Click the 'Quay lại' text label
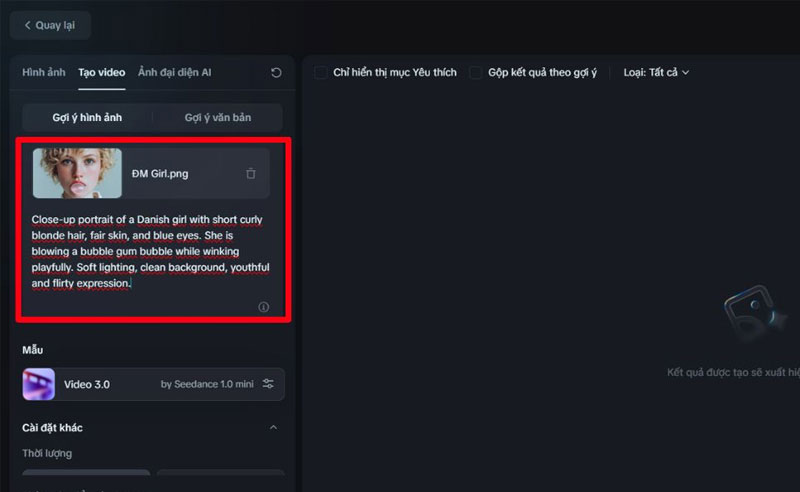The image size is (800, 492). point(55,25)
